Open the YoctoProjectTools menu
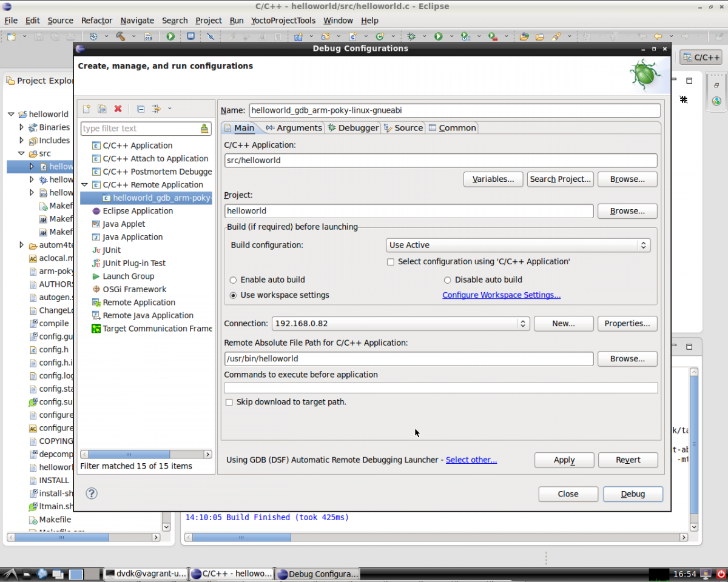This screenshot has width=728, height=582. click(283, 20)
